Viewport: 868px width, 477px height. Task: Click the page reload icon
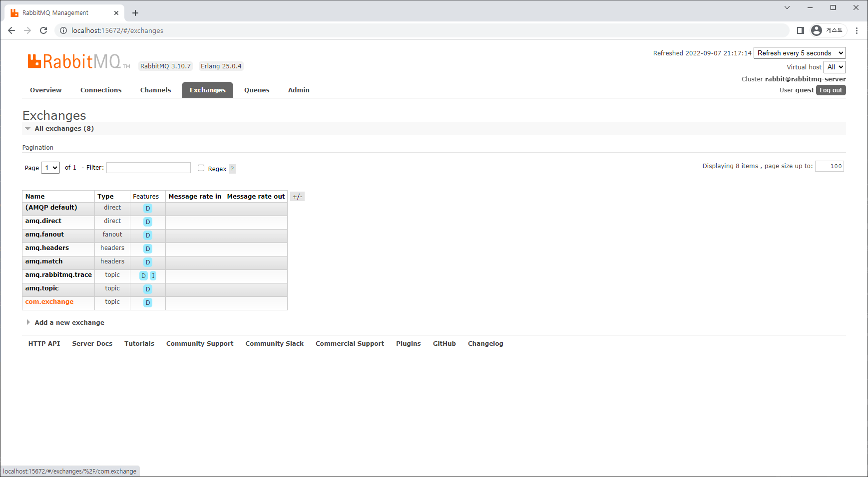click(x=43, y=30)
